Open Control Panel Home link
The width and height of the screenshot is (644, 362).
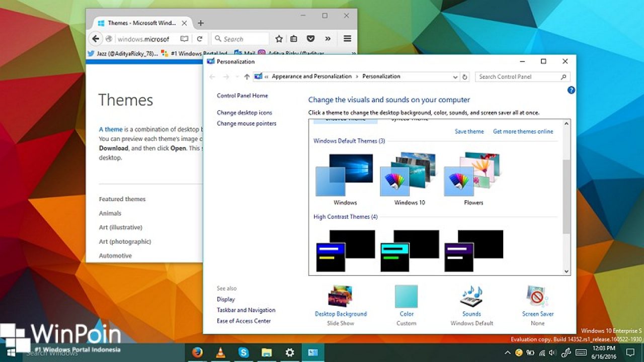243,96
